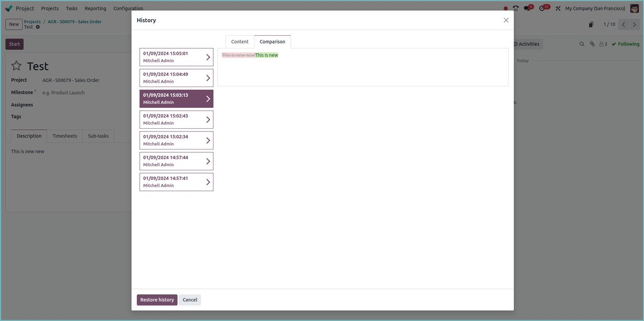Go to the next record arrow
The image size is (644, 321).
pyautogui.click(x=634, y=25)
